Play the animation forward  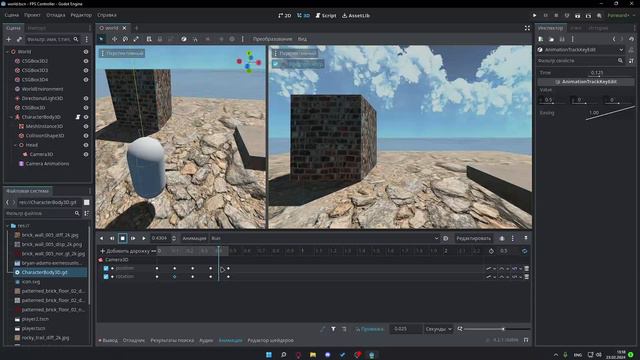point(144,238)
